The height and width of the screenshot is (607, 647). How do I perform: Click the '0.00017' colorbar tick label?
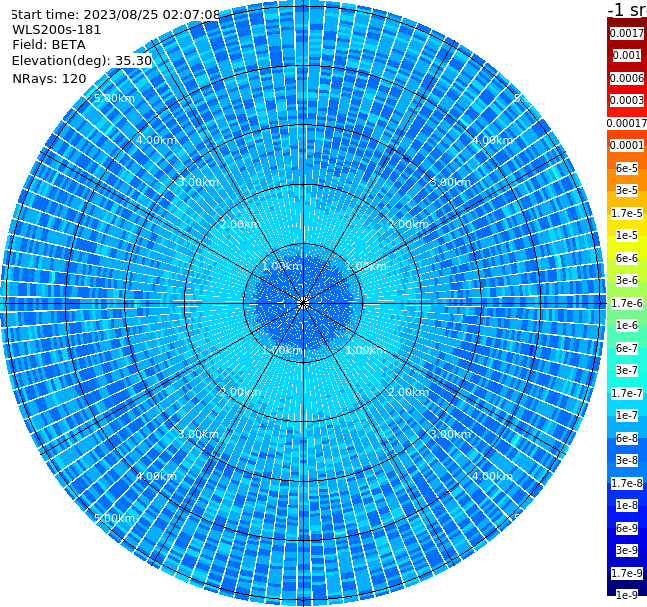tap(627, 123)
